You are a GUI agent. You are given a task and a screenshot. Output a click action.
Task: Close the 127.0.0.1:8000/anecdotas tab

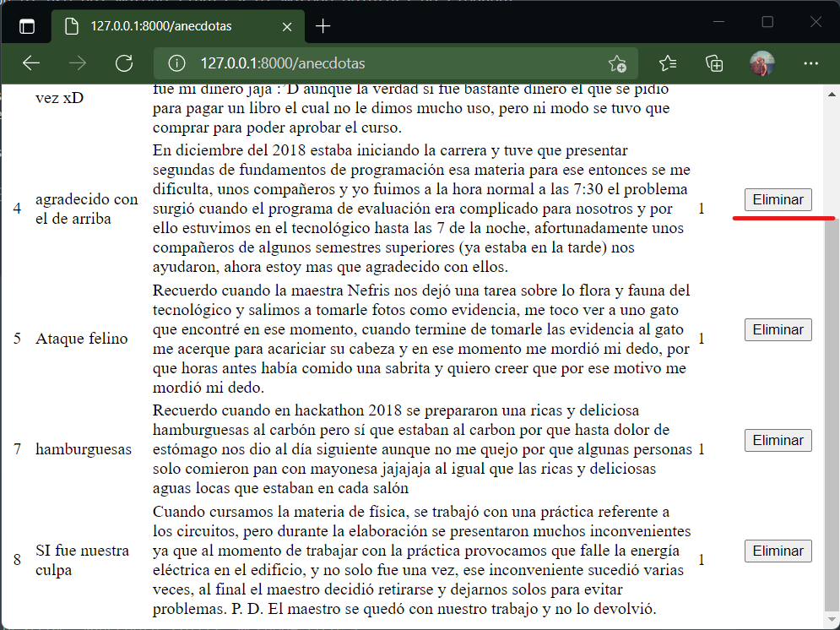point(287,26)
